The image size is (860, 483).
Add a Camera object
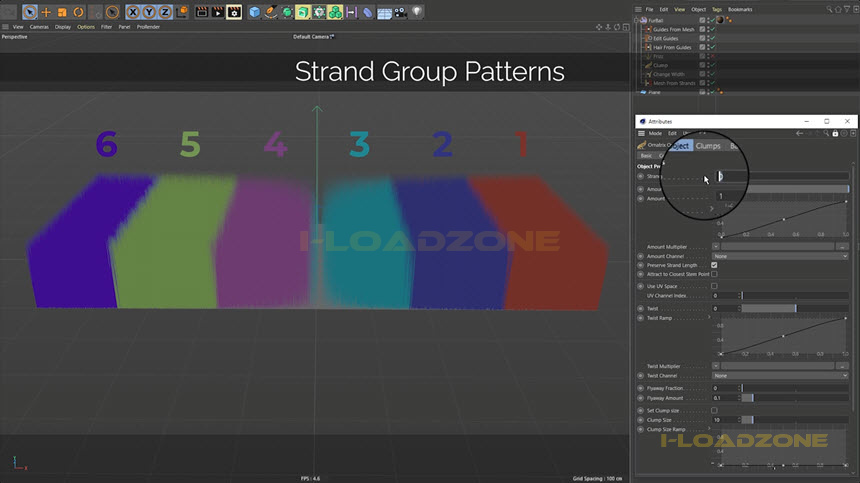[400, 12]
